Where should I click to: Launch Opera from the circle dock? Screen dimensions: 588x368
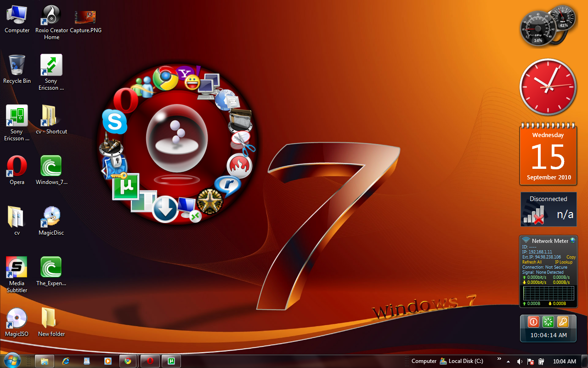125,100
